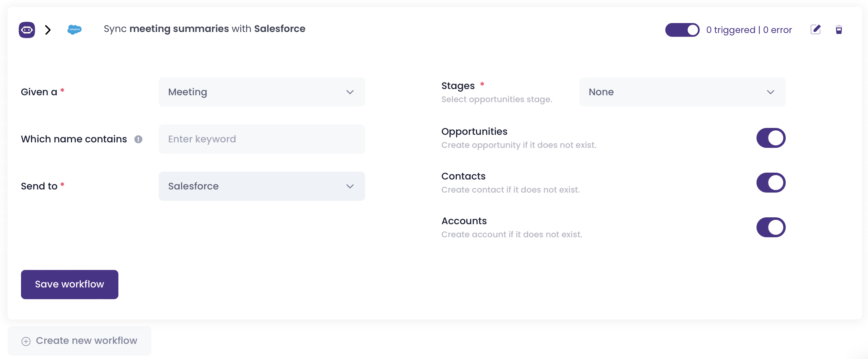This screenshot has height=359, width=868.
Task: Click the right chevron arrow icon
Action: (x=48, y=30)
